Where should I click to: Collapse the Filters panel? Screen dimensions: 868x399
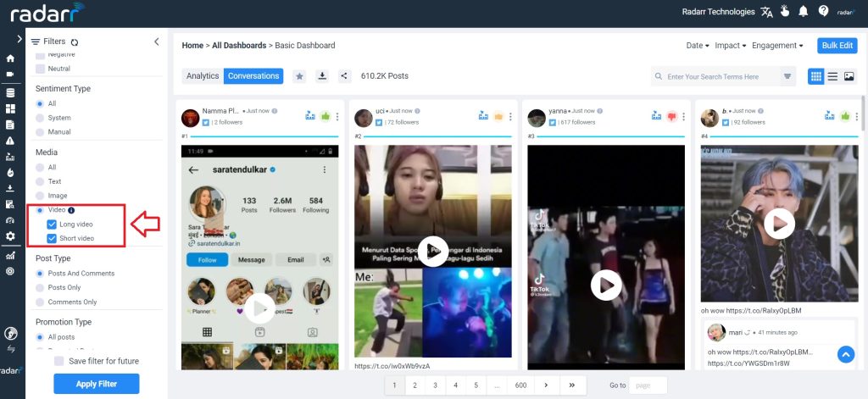coord(157,42)
